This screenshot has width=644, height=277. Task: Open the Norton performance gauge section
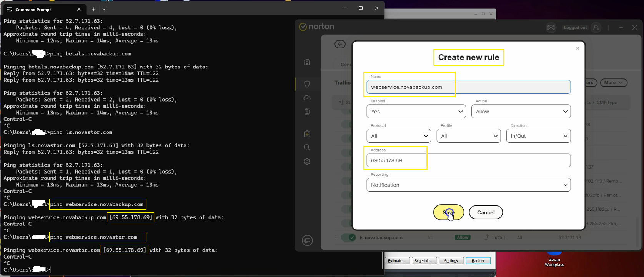point(307,98)
